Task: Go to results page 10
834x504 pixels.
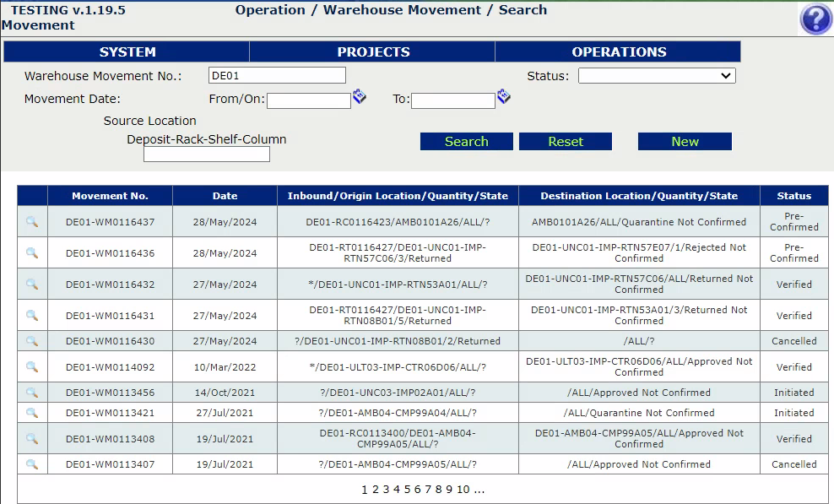Action: click(x=463, y=489)
